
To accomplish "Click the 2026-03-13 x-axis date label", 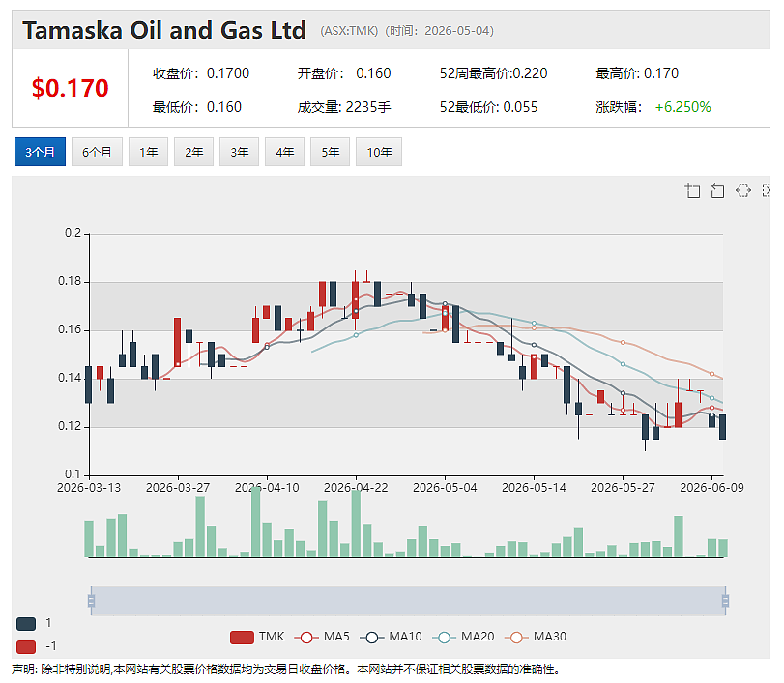I will pos(89,488).
